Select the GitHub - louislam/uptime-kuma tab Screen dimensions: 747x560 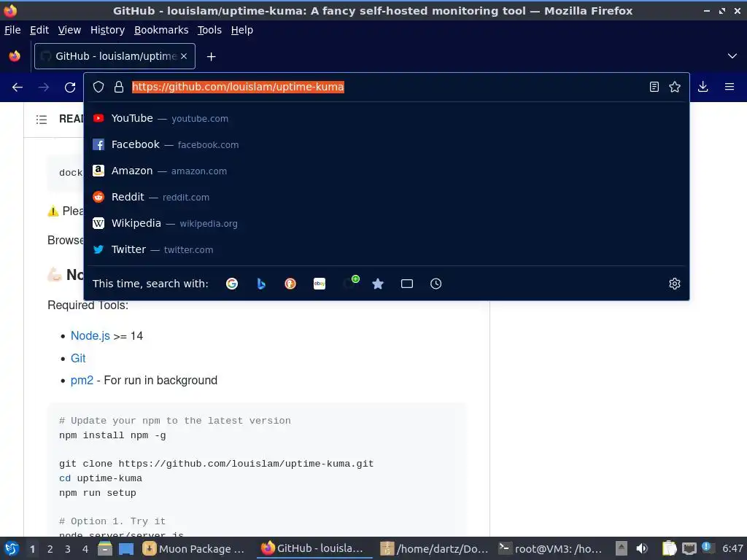(x=115, y=56)
